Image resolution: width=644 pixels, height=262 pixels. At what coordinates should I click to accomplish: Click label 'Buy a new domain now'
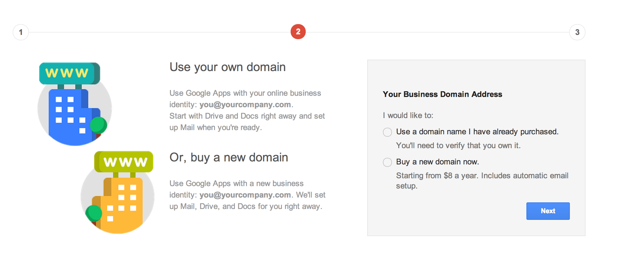tap(437, 162)
